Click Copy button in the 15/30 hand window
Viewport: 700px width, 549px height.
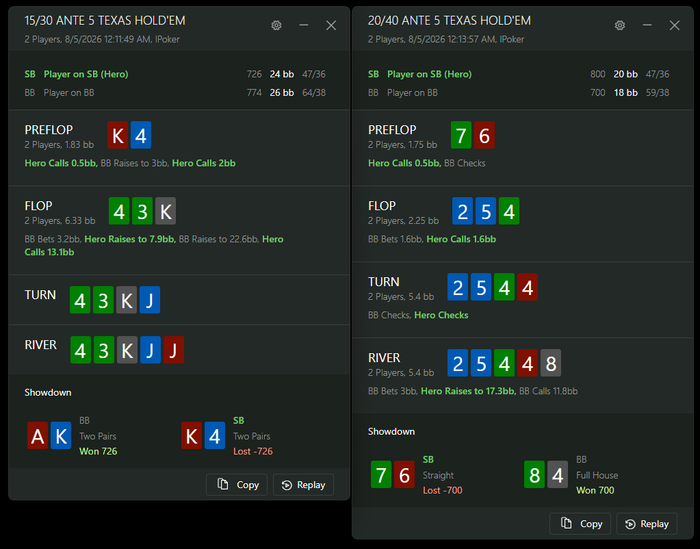pos(237,485)
